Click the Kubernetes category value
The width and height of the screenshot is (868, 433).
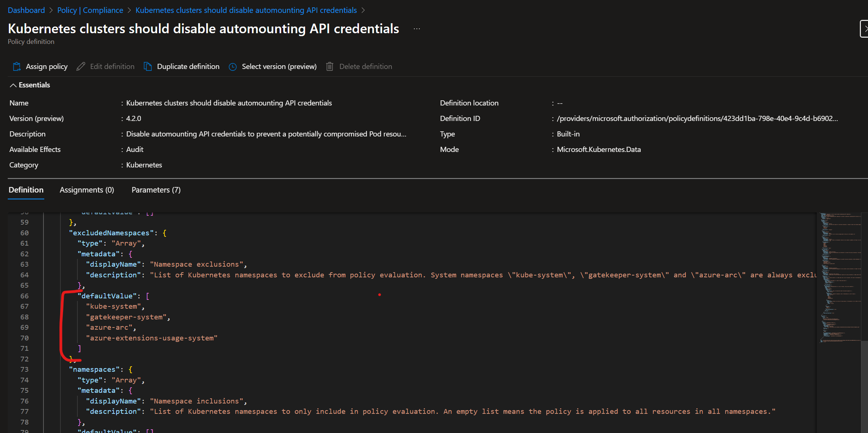(144, 165)
